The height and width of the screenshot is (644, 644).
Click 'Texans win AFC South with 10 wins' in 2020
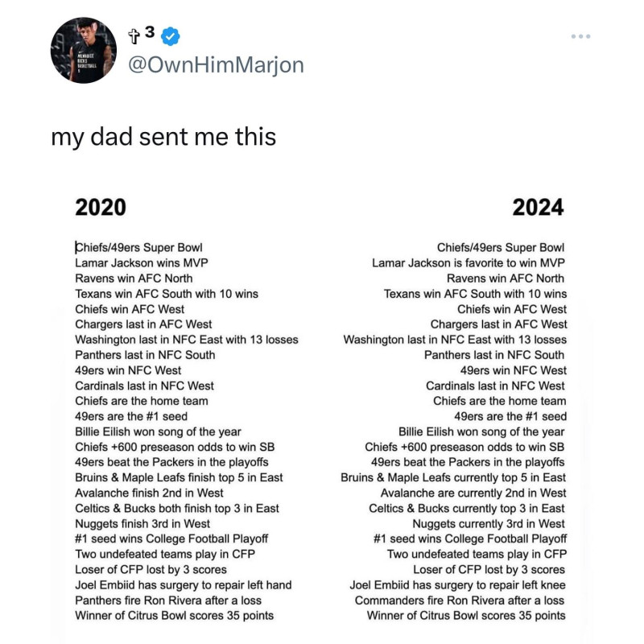(167, 294)
